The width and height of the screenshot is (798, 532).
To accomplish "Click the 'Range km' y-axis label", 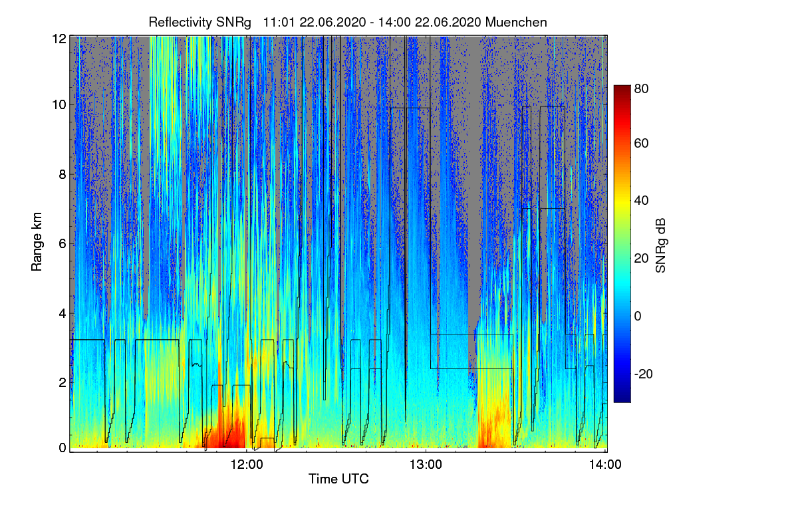I will (37, 243).
